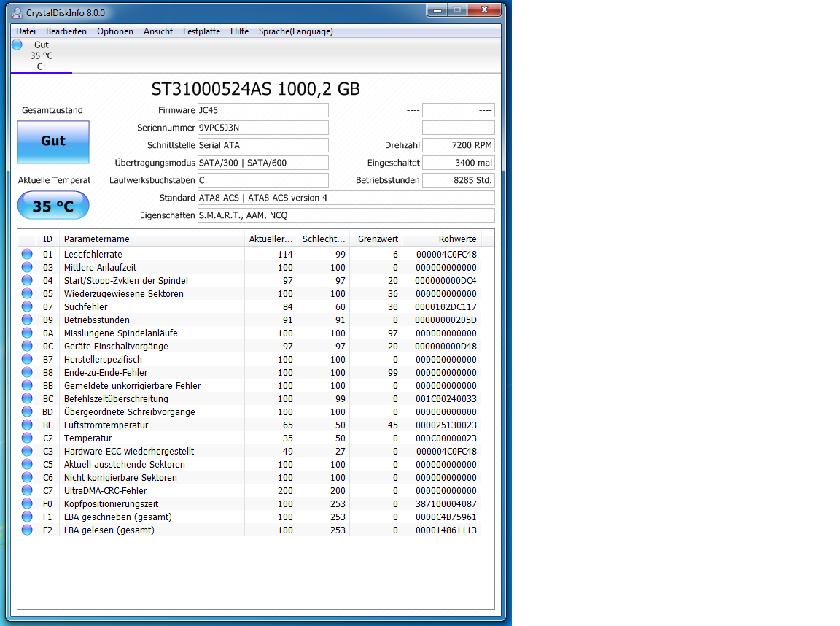Open the Optionen menu

(115, 31)
